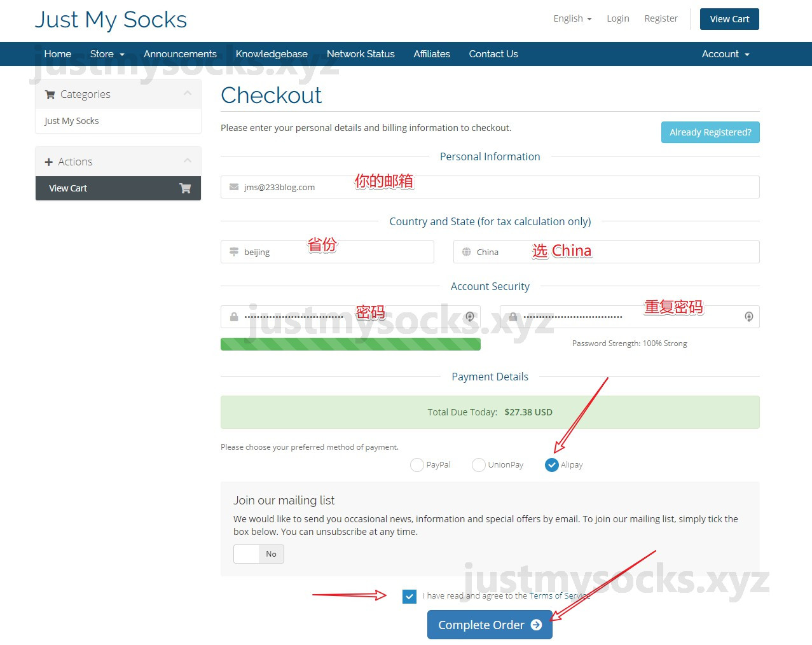812x645 pixels.
Task: Toggle the mailing list No switch
Action: (x=259, y=554)
